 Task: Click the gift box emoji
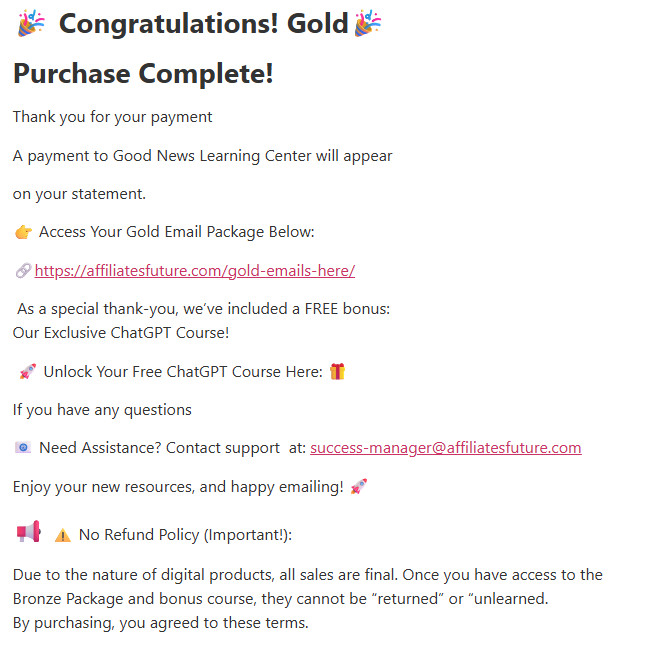point(338,372)
